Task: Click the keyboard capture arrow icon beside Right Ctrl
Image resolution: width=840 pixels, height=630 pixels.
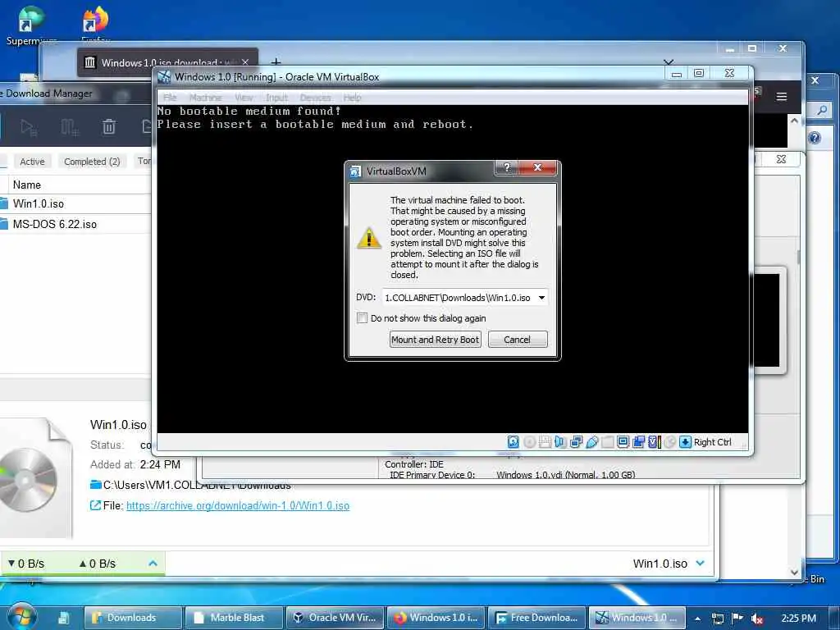Action: point(685,442)
